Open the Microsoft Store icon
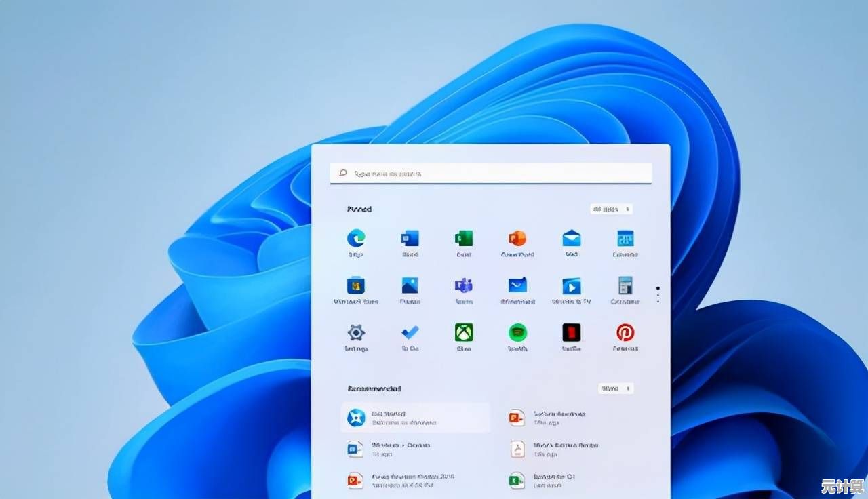 pos(356,285)
